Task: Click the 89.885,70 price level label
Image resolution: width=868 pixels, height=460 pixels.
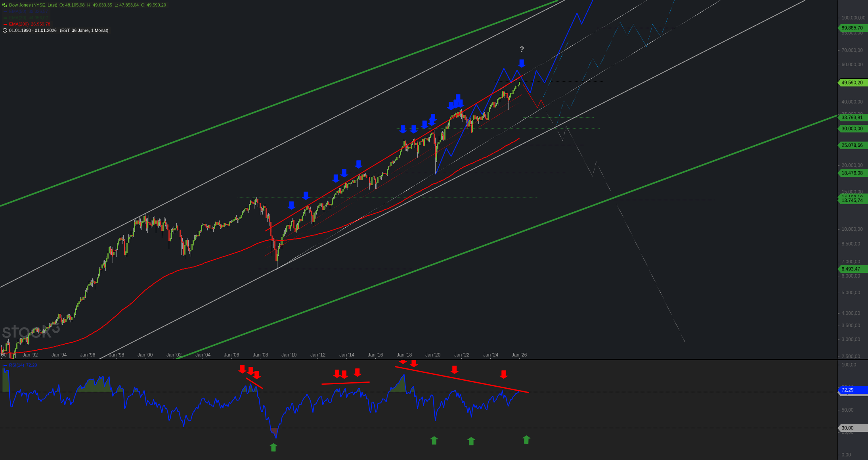Action: pos(852,28)
